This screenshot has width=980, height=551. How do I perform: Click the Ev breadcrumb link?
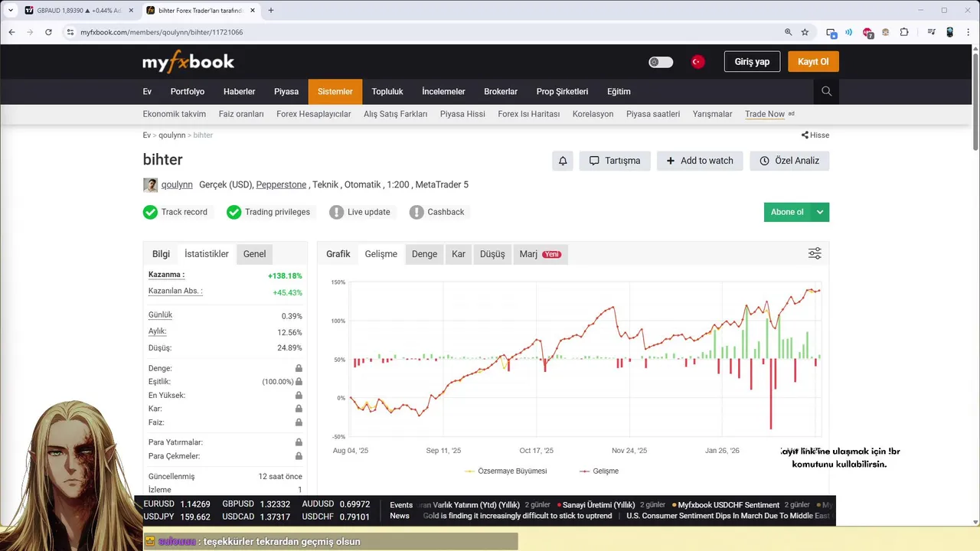[146, 135]
